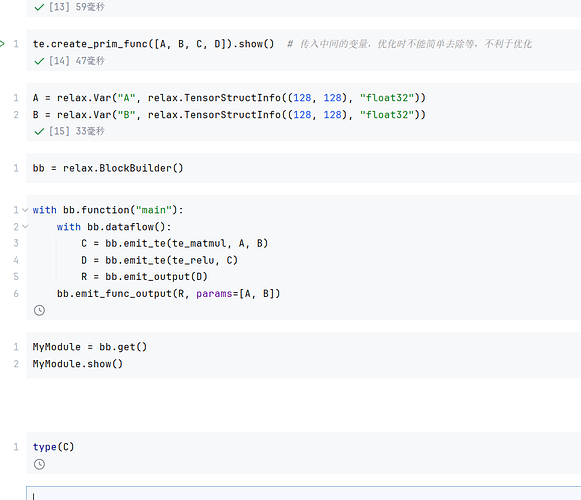
Task: Collapse the 'with bb.function("main")' fold chevron
Action: point(25,210)
